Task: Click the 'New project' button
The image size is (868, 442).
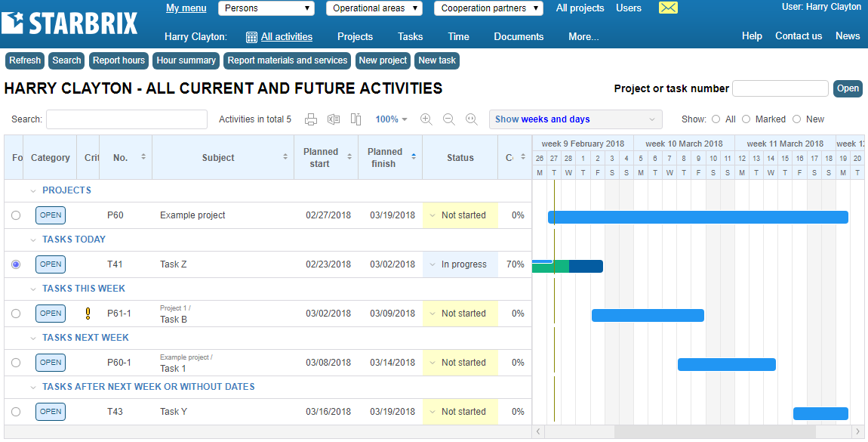Action: click(383, 60)
